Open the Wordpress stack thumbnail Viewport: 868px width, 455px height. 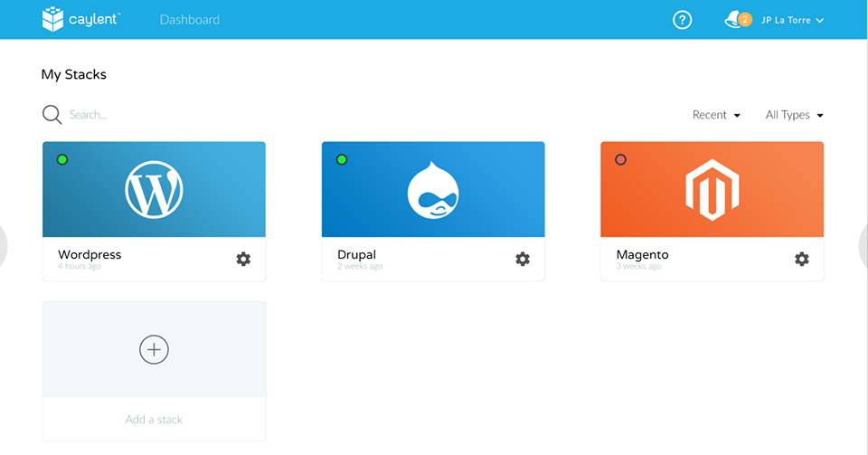point(154,189)
